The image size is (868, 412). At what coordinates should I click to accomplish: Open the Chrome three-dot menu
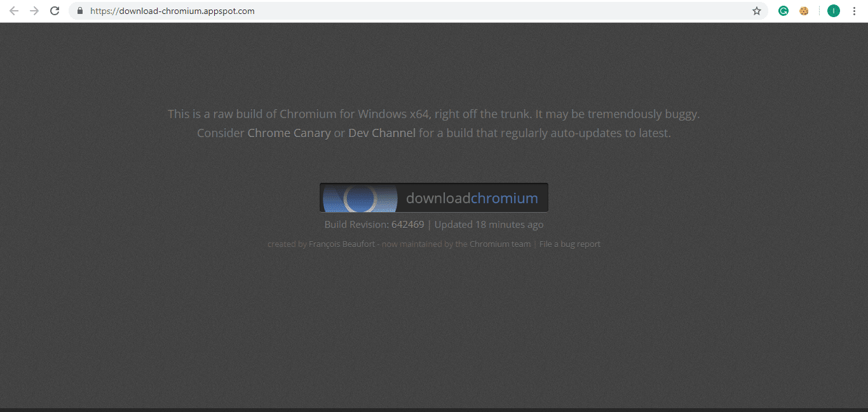click(x=854, y=11)
